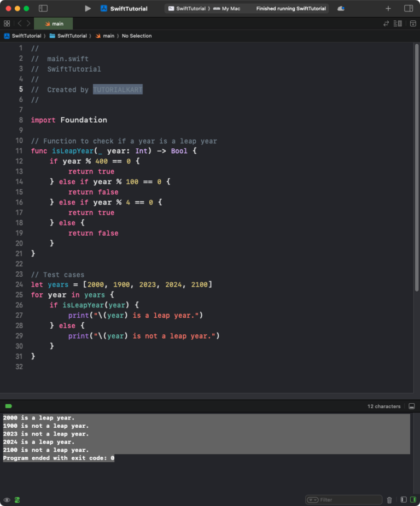Click the plus Library button
Image resolution: width=420 pixels, height=506 pixels.
[388, 9]
